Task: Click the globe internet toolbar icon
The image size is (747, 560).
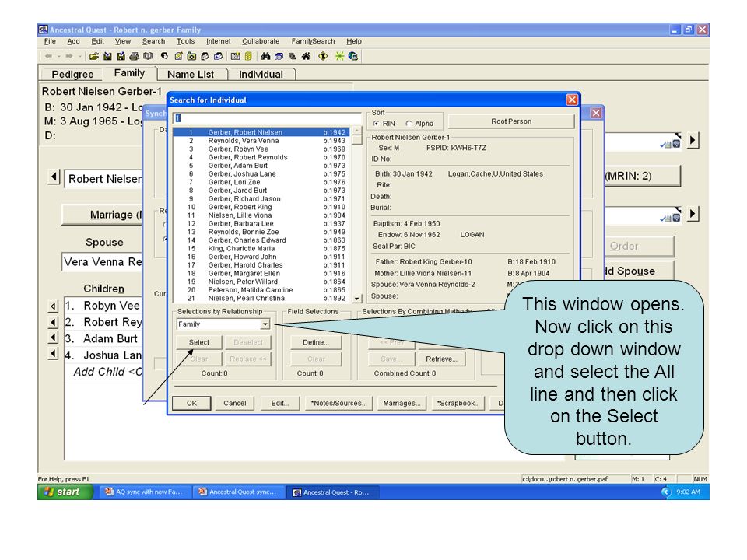Action: tap(353, 56)
